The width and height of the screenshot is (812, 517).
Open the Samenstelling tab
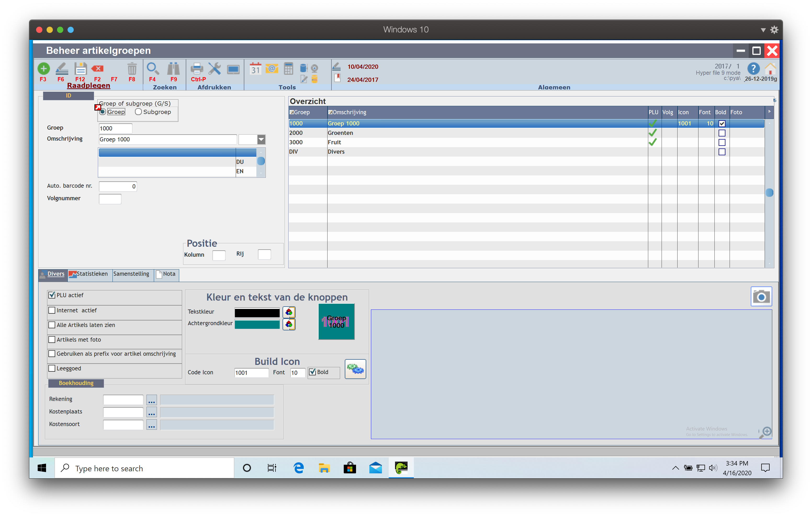tap(131, 274)
